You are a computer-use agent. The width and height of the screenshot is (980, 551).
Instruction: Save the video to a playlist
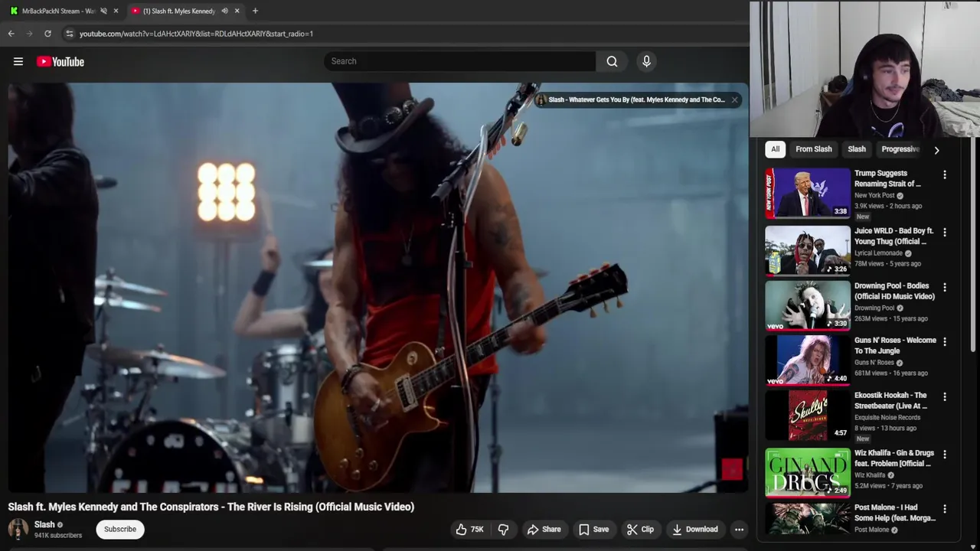pos(593,529)
